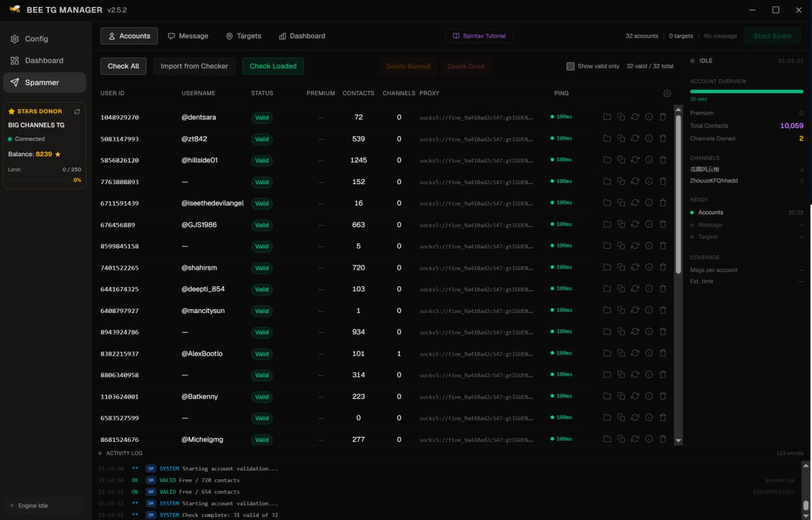
Task: Open the top Dashboard tab
Action: pyautogui.click(x=302, y=36)
